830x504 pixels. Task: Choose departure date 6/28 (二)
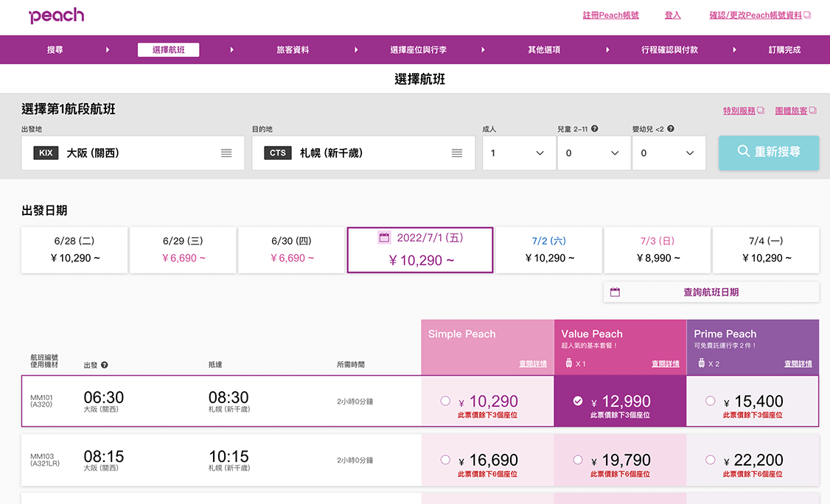tap(74, 250)
